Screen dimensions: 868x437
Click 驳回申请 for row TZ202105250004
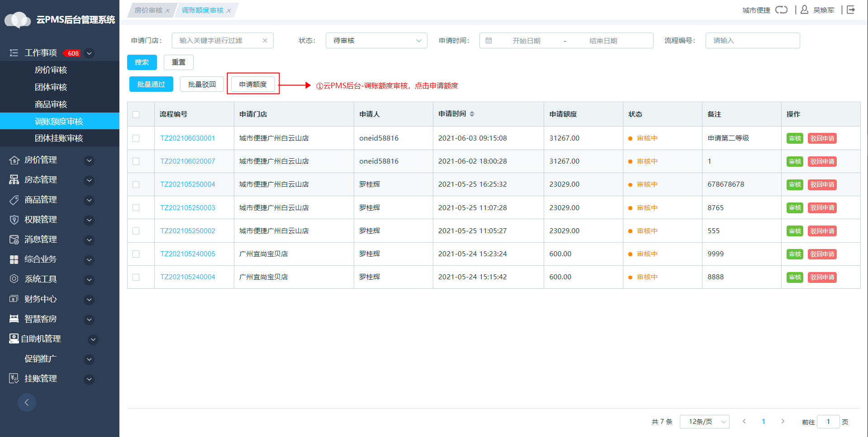(x=822, y=185)
